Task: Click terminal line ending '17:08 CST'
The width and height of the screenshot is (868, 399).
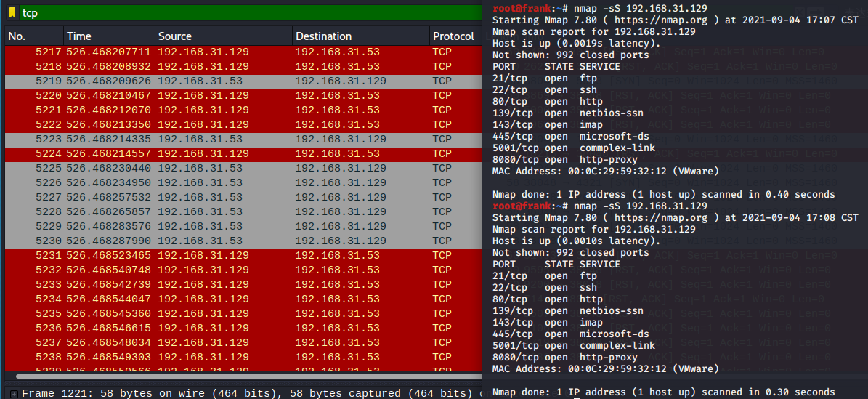Action: (x=676, y=218)
